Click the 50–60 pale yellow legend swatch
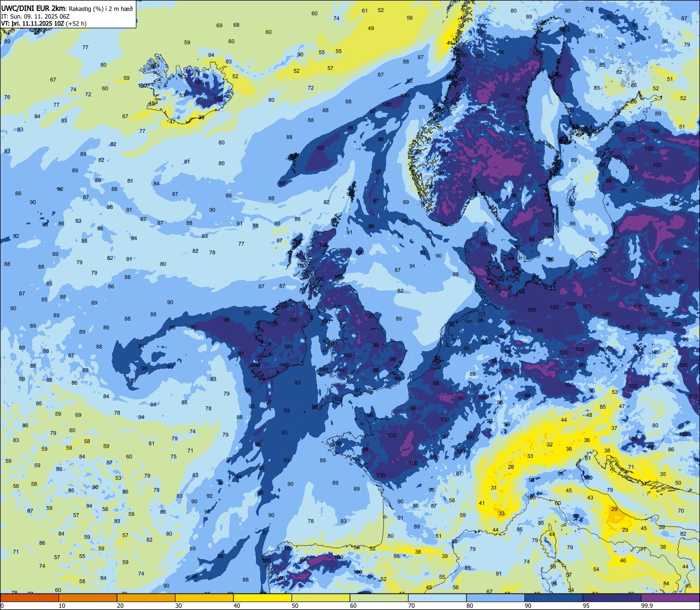The image size is (700, 610). tap(320, 598)
